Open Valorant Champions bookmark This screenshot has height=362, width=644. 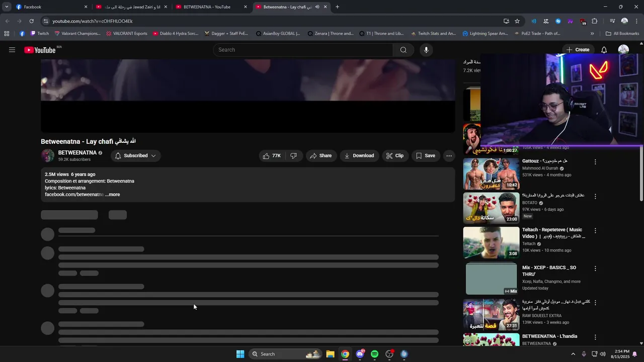77,34
